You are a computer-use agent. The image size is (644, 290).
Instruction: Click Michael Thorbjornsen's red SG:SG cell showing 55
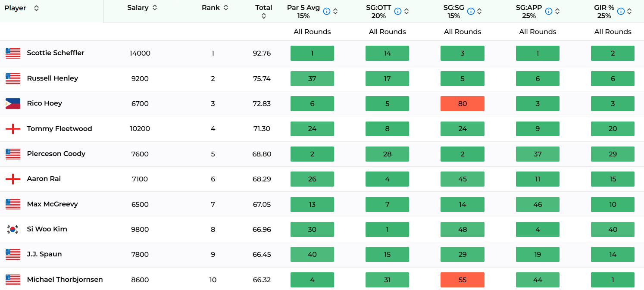coord(462,280)
